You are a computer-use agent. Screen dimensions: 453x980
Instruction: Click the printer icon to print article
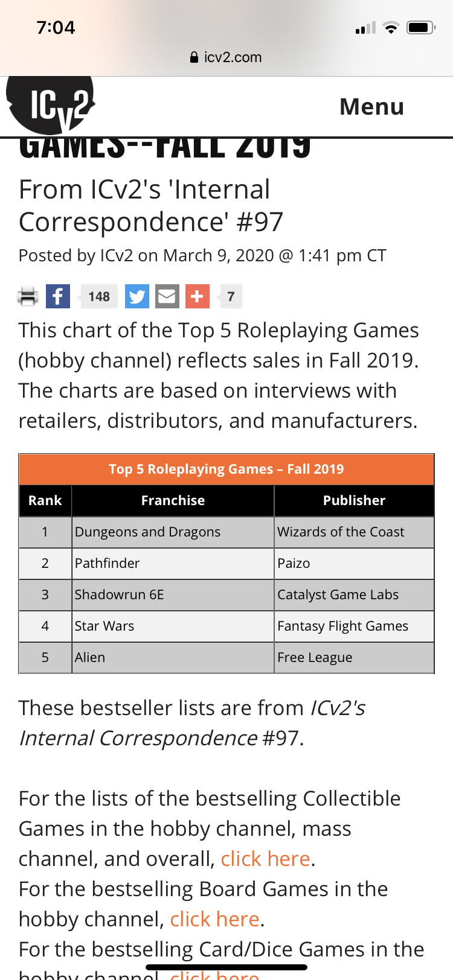[x=28, y=296]
